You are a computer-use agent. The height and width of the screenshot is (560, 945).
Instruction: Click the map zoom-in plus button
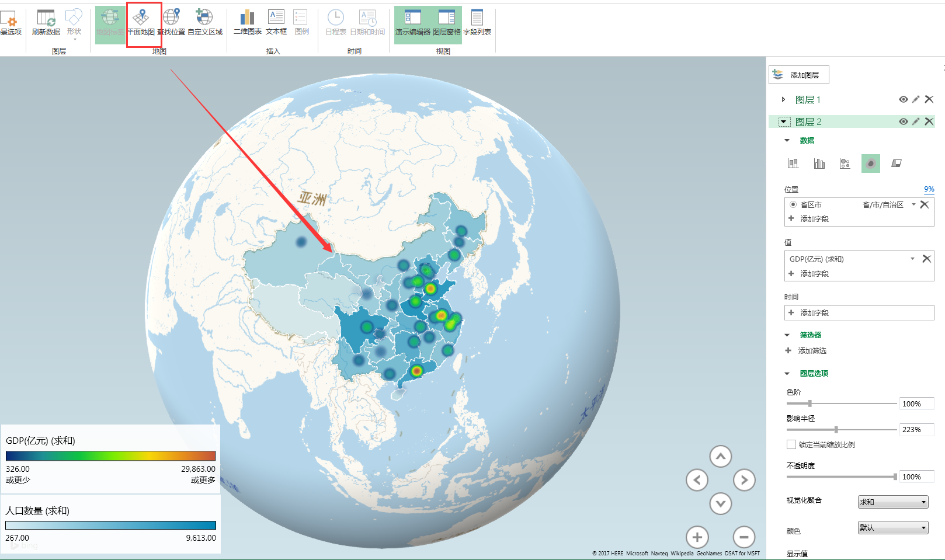[x=697, y=537]
